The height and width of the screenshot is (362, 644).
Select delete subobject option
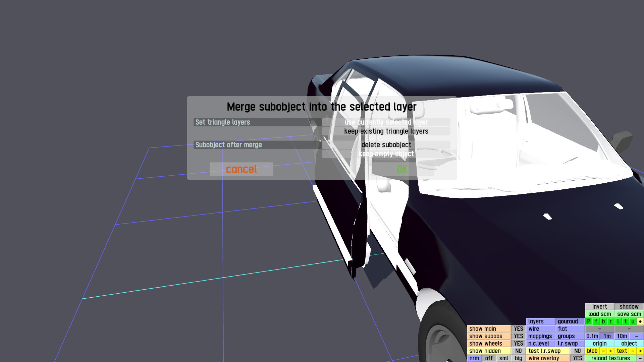(x=386, y=145)
